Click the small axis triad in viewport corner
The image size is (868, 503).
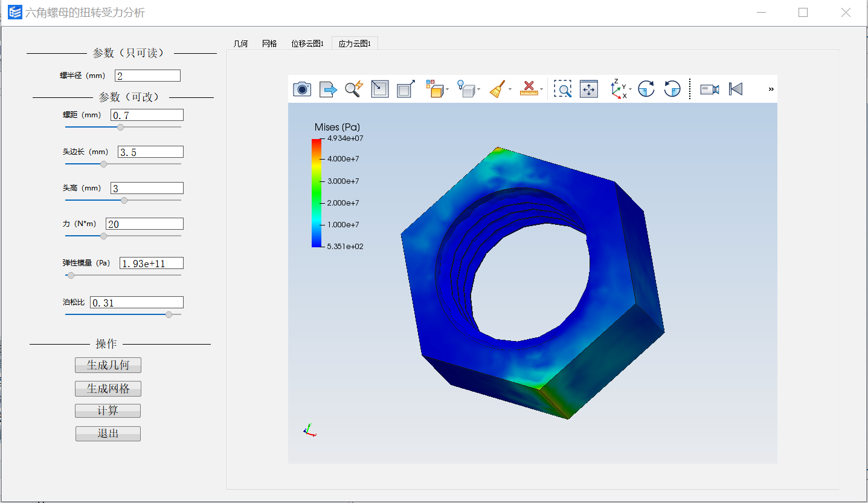(x=309, y=430)
